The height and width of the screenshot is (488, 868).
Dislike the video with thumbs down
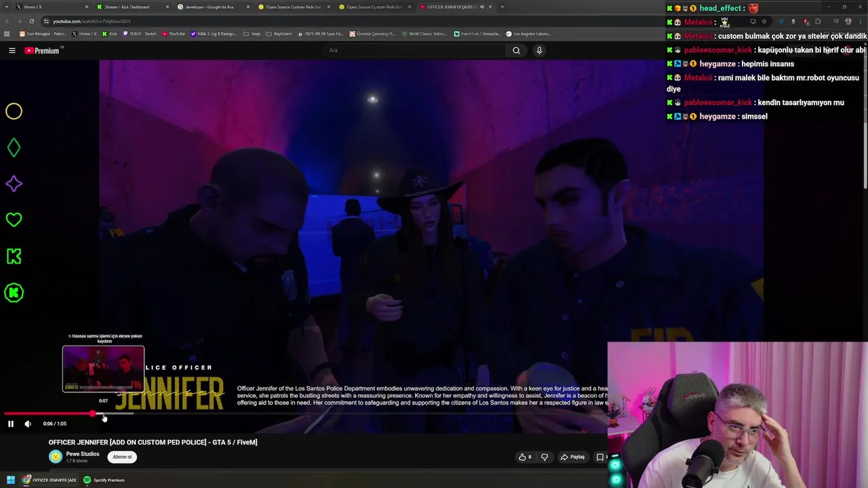pyautogui.click(x=545, y=457)
